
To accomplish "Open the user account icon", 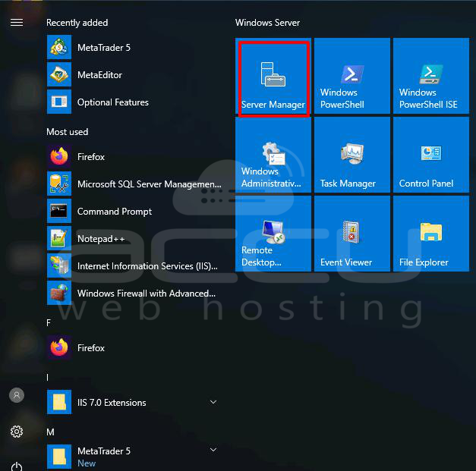I will pos(17,395).
